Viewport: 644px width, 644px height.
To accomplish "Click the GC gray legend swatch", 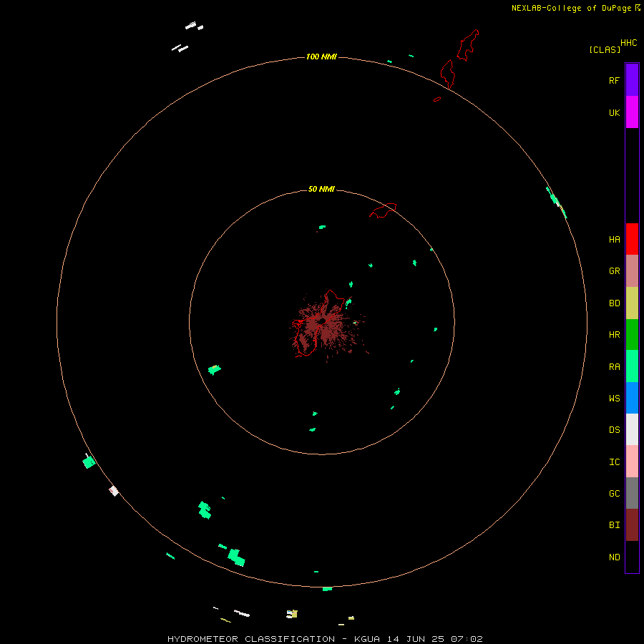I will pyautogui.click(x=632, y=493).
